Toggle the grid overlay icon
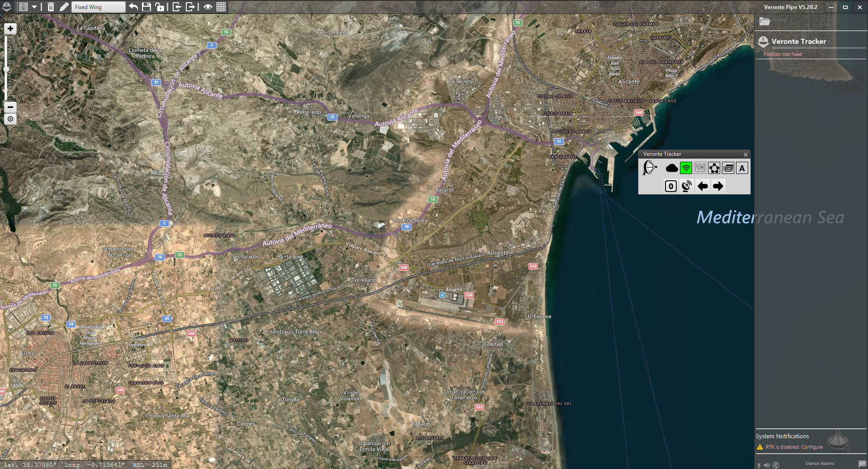868x469 pixels. tap(221, 7)
